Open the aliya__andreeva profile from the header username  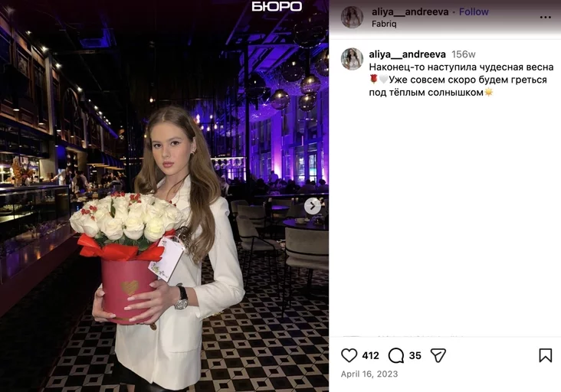tap(410, 11)
